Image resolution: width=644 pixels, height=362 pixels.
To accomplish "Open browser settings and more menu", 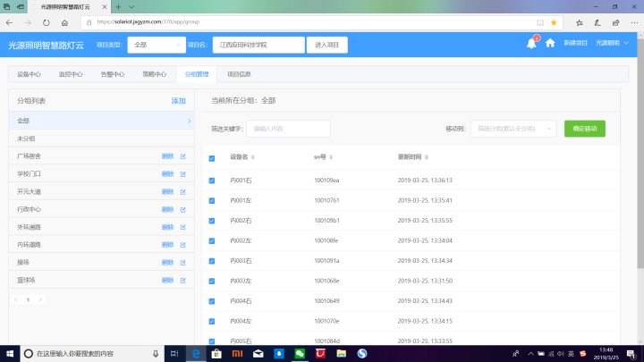I will pos(634,22).
